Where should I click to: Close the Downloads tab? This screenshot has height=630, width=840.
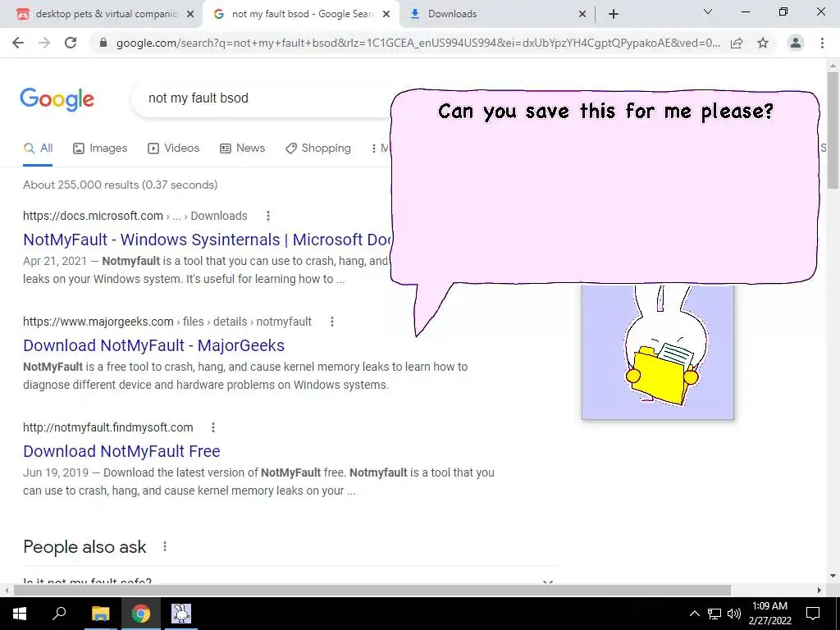(582, 15)
